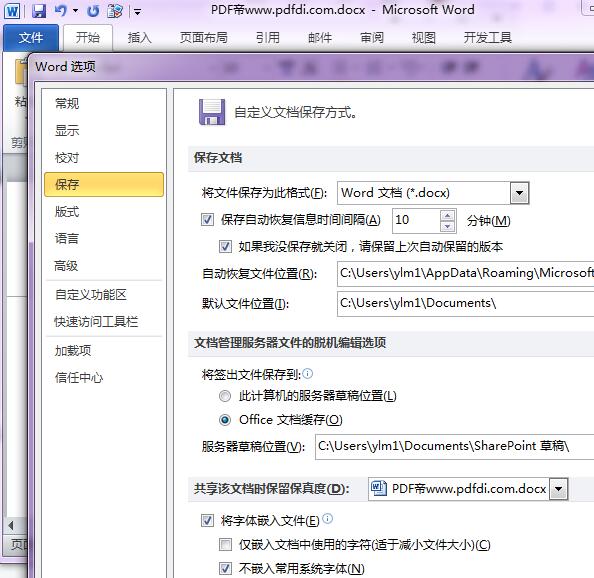594x578 pixels.
Task: Toggle 仅嵌入文档中使用的字符 checkbox
Action: click(x=225, y=545)
